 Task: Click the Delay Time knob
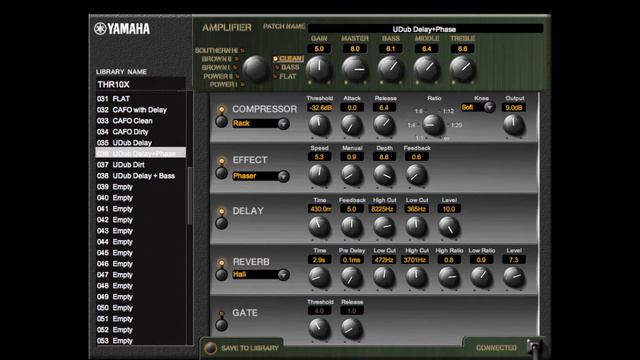point(319,227)
